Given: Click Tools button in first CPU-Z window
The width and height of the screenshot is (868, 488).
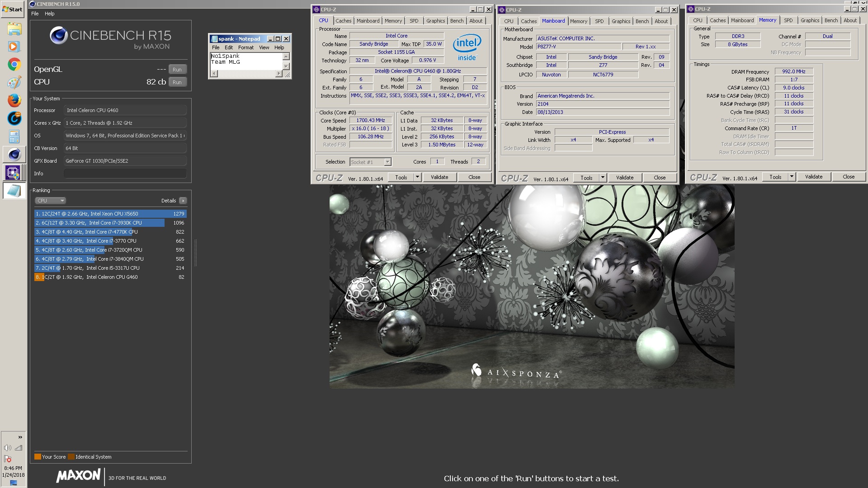Looking at the screenshot, I should 401,178.
